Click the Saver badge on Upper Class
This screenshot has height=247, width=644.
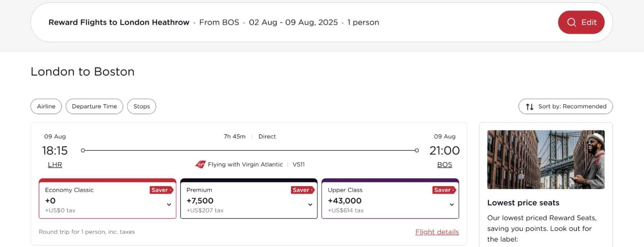[443, 190]
